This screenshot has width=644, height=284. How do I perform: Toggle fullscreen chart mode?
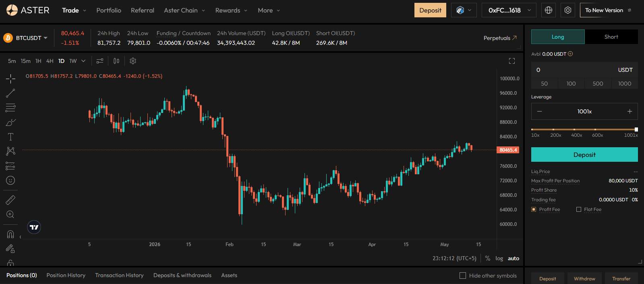512,61
